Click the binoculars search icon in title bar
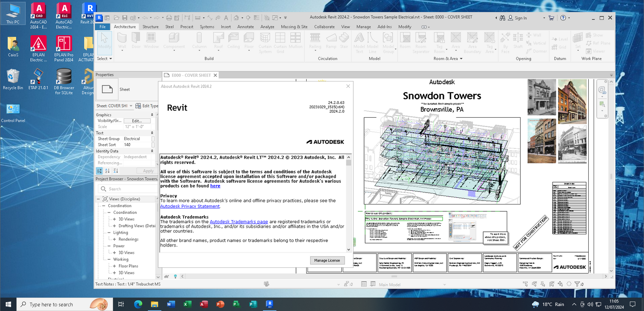The width and height of the screenshot is (644, 311). click(502, 18)
